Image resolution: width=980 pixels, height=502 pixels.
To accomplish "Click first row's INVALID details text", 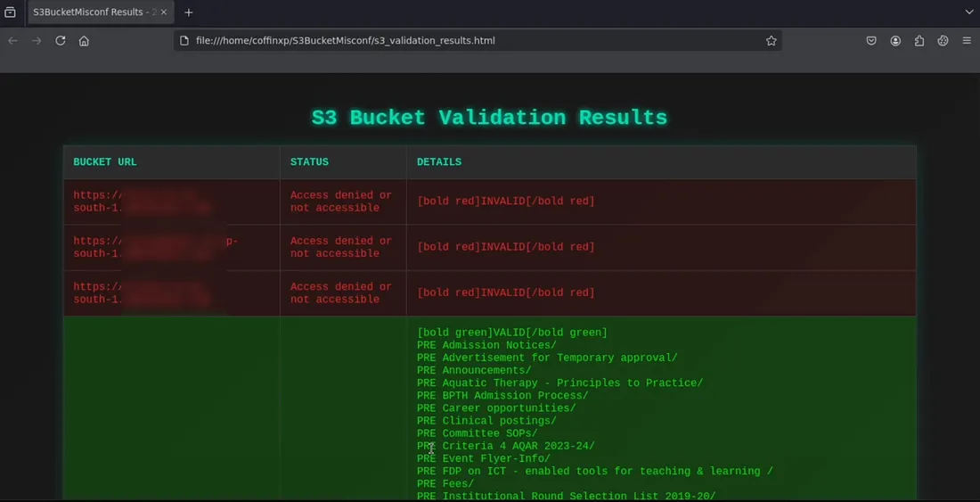I will pos(506,202).
